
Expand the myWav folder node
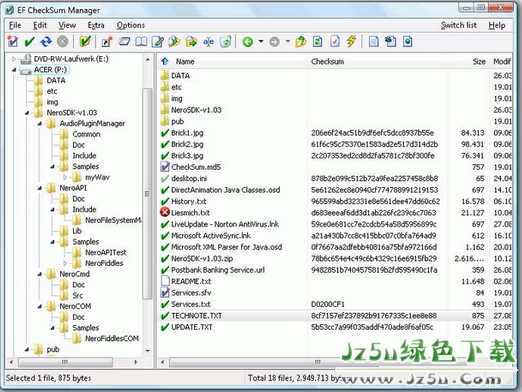click(x=65, y=177)
